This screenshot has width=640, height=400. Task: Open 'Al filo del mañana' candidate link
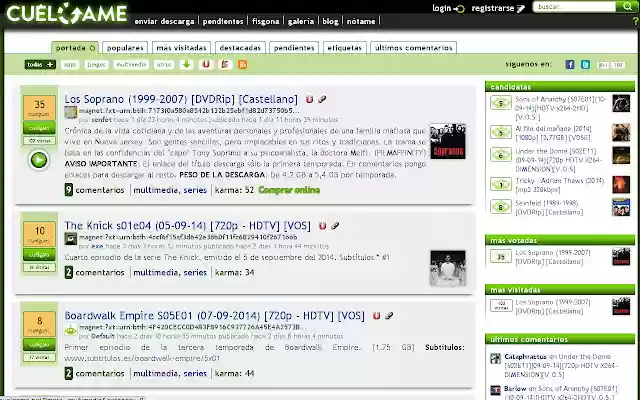553,133
